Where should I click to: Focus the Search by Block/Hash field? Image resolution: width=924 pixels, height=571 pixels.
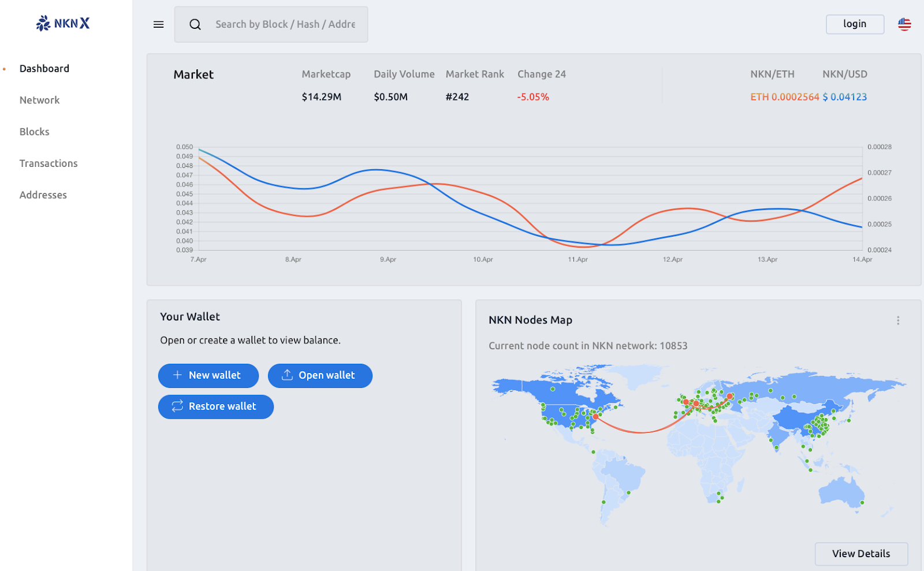tap(285, 24)
